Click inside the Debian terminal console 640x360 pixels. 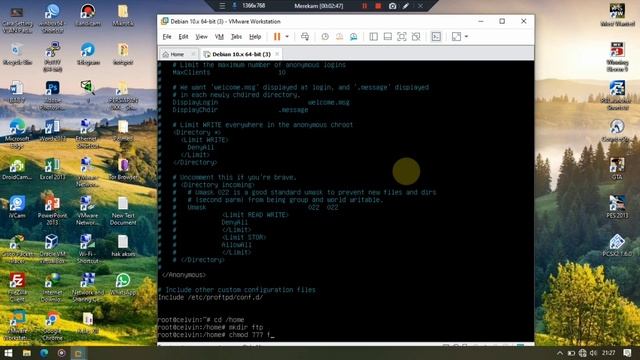pyautogui.click(x=346, y=201)
